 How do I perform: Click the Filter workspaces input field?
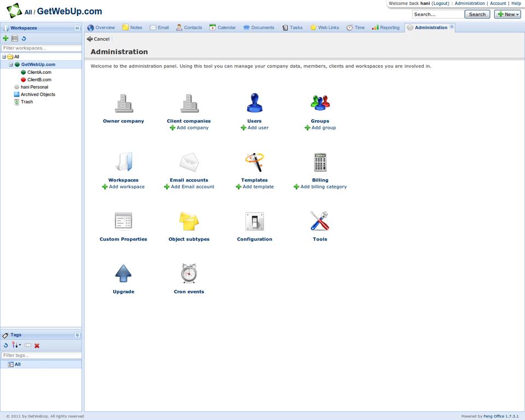(41, 48)
